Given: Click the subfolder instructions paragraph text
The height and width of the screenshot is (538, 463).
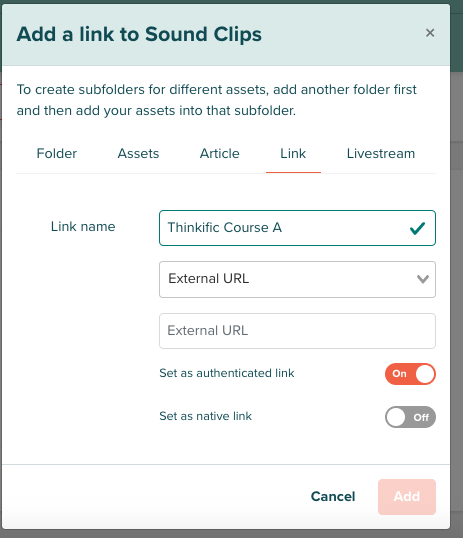Looking at the screenshot, I should 217,100.
